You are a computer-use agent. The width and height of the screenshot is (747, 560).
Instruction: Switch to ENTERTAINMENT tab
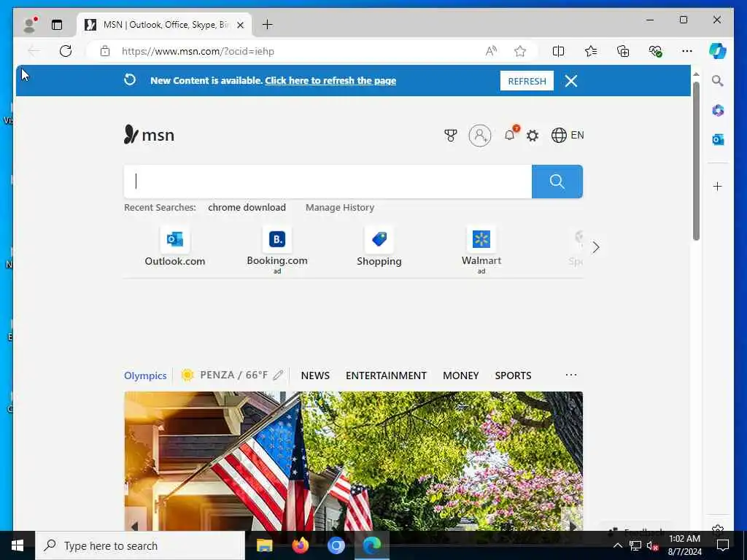pos(386,376)
